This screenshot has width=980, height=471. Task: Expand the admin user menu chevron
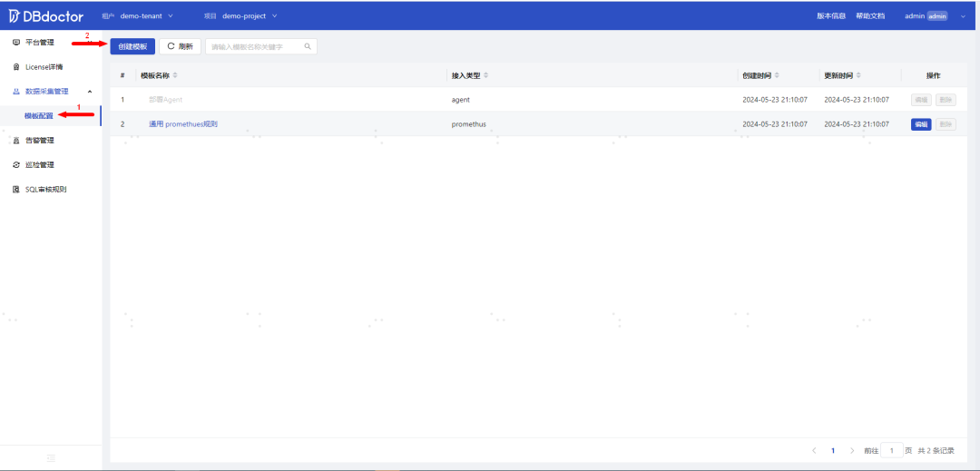(x=963, y=17)
